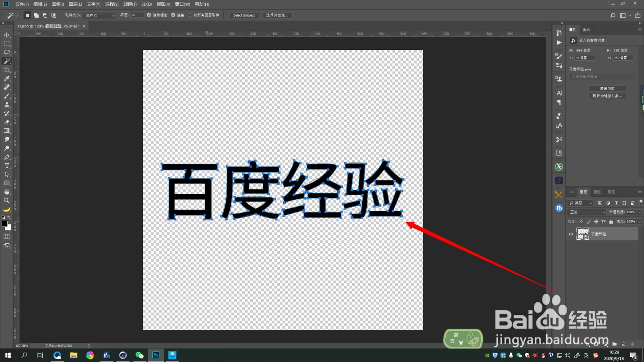
Task: Toggle lock transparent pixels
Action: pyautogui.click(x=581, y=222)
